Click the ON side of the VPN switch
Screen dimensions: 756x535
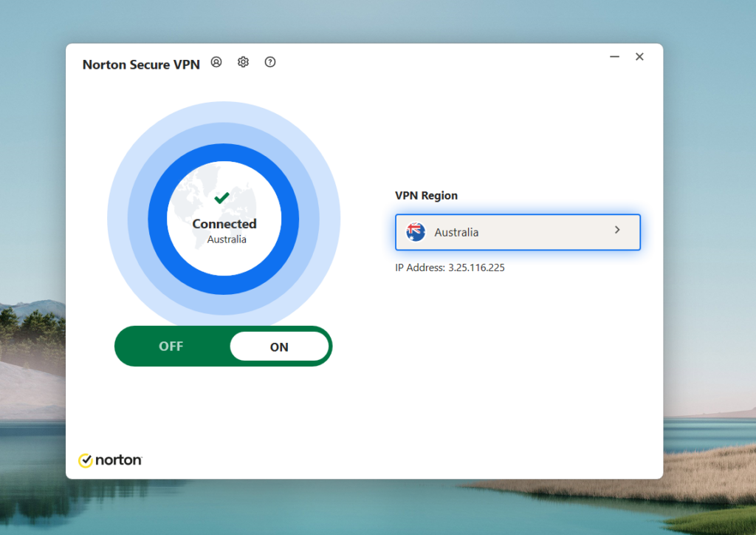click(280, 346)
